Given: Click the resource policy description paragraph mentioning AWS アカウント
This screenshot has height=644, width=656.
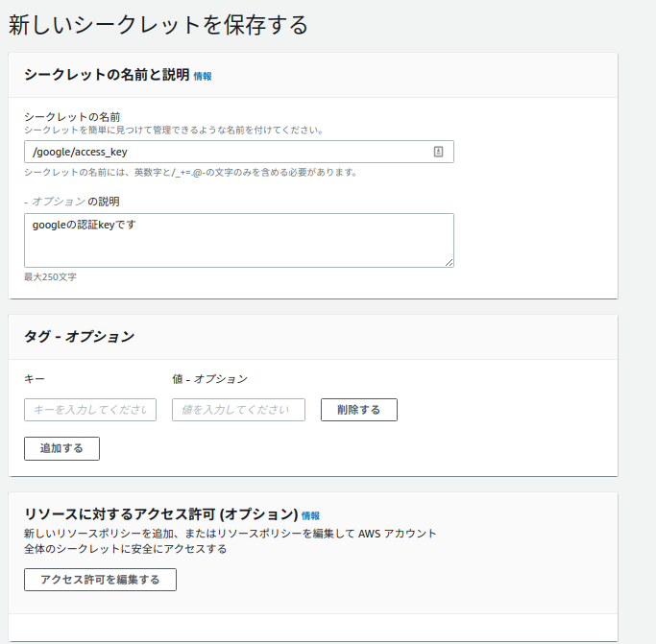Looking at the screenshot, I should 231,541.
